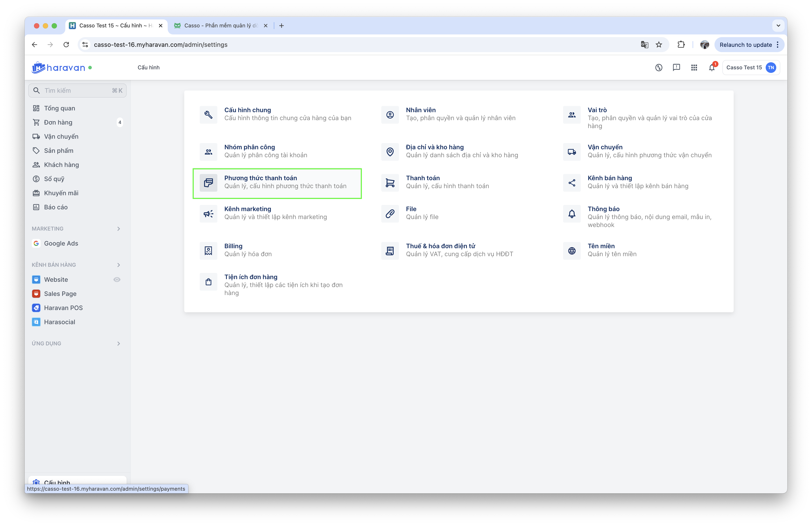Open Đơn hàng in the sidebar
The width and height of the screenshot is (812, 526).
[x=58, y=122]
